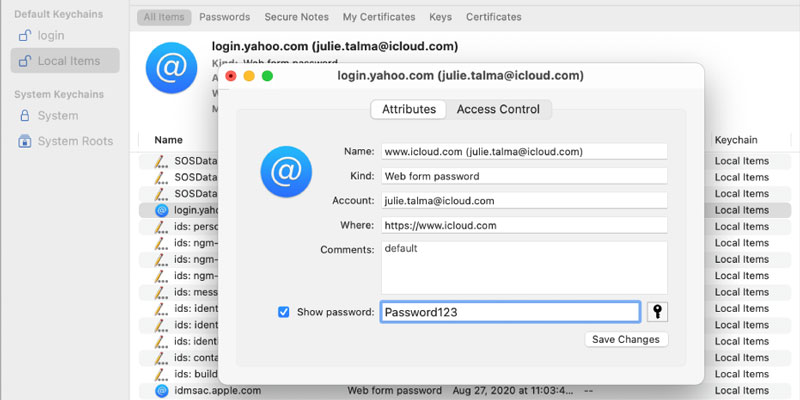Click the password field showing Password123
The image size is (800, 400).
pyautogui.click(x=510, y=312)
